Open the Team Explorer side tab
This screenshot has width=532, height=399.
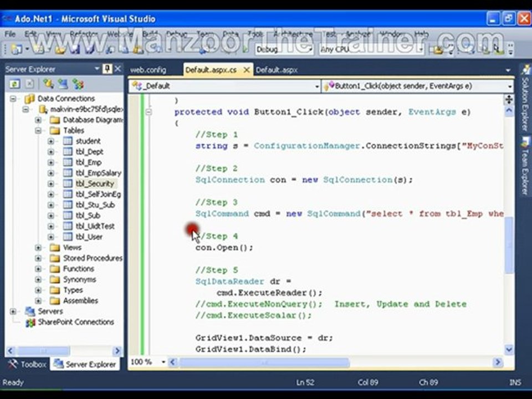525,166
